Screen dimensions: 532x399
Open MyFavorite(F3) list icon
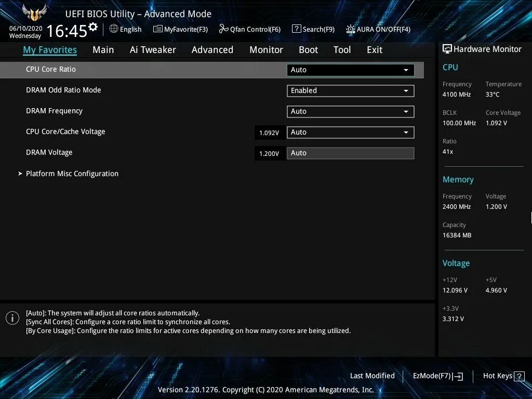point(157,29)
